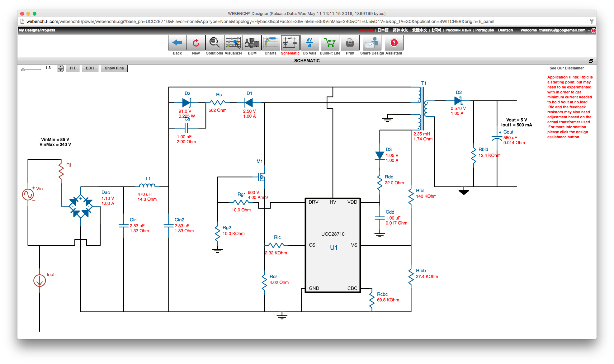
Task: Click the Rg2 10.0 KOhm value
Action: click(x=234, y=234)
